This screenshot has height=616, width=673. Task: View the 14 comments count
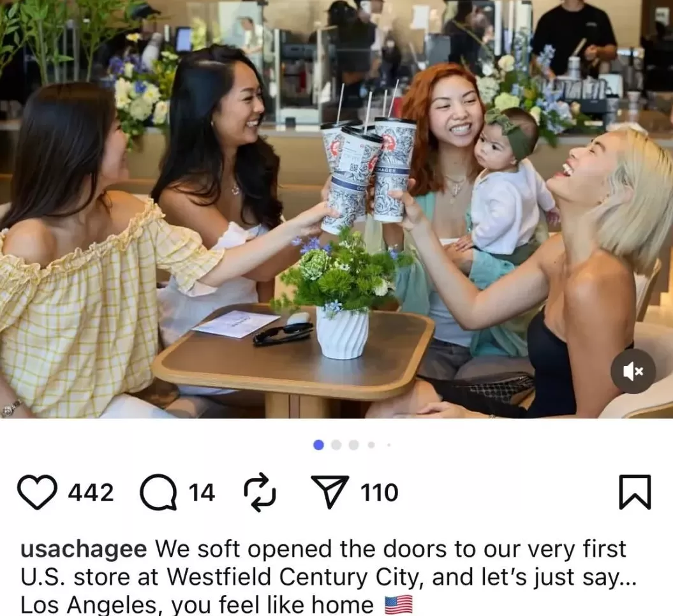[x=202, y=492]
